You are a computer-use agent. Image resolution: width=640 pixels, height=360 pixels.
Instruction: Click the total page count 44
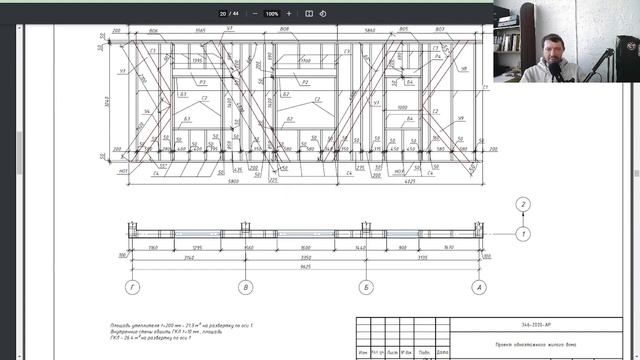click(236, 13)
